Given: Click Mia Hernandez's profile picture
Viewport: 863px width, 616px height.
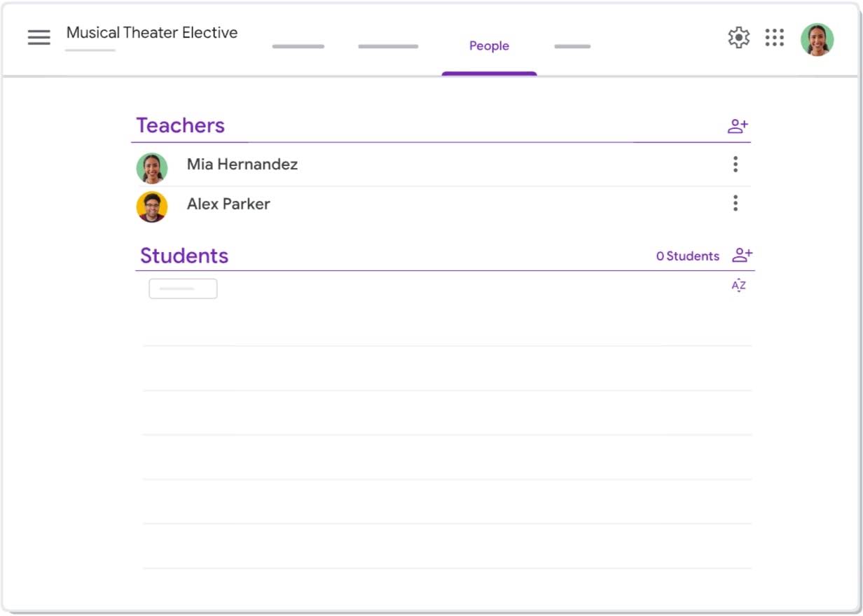Looking at the screenshot, I should [152, 168].
